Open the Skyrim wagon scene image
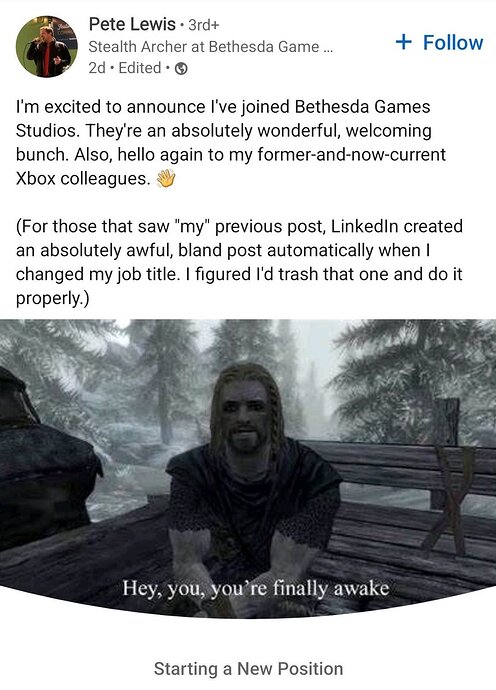The height and width of the screenshot is (690, 496). pyautogui.click(x=248, y=469)
